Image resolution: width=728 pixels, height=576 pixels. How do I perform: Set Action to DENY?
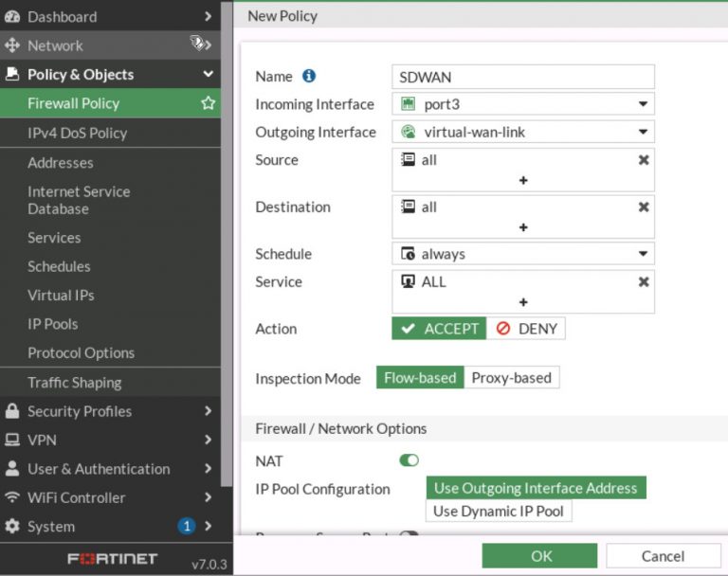tap(526, 329)
